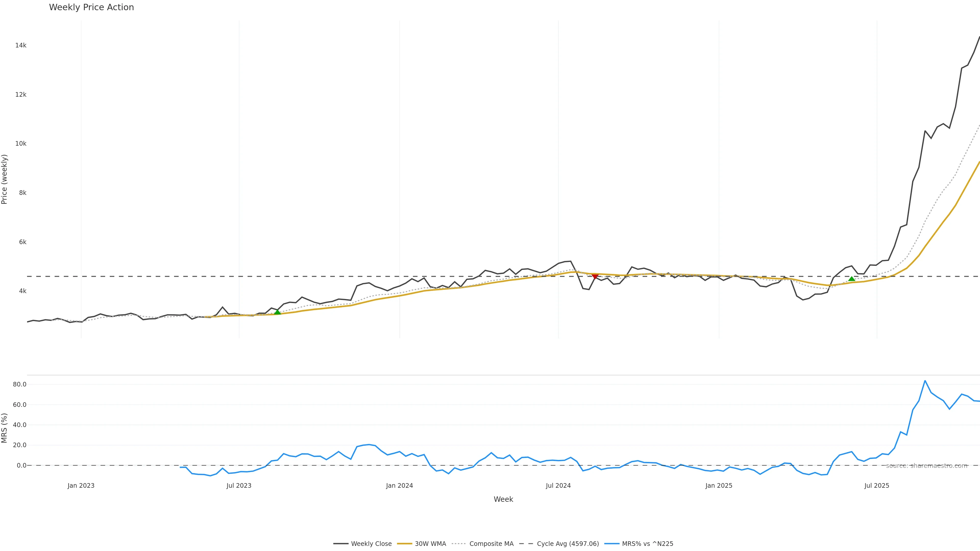
Task: Click the 80.0 MRS axis tick label
Action: 20,384
